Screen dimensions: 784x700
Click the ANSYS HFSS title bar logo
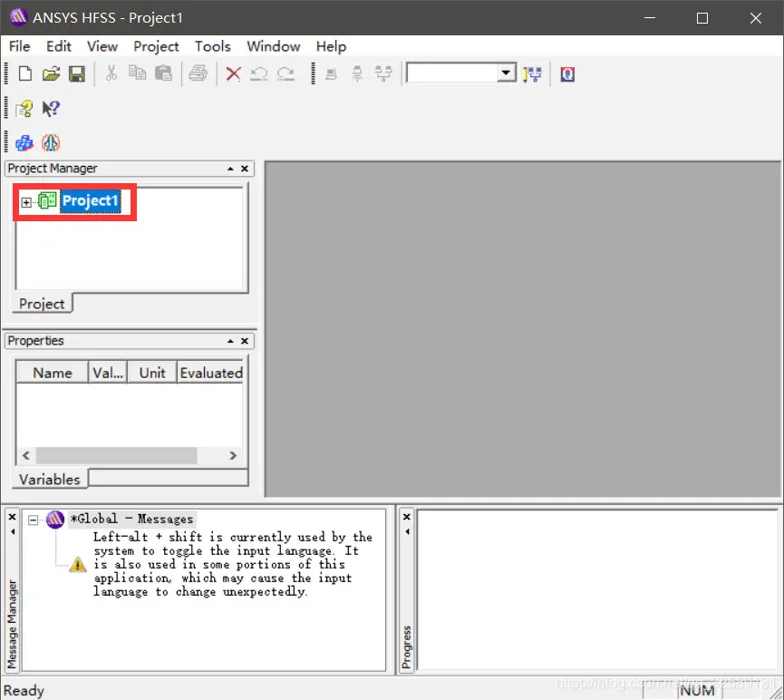18,17
